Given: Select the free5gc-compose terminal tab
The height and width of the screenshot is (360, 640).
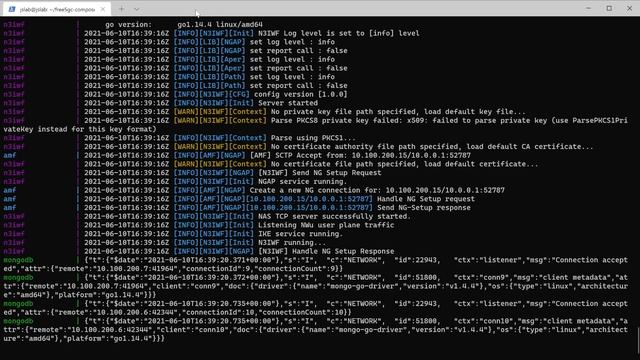Looking at the screenshot, I should [x=57, y=9].
